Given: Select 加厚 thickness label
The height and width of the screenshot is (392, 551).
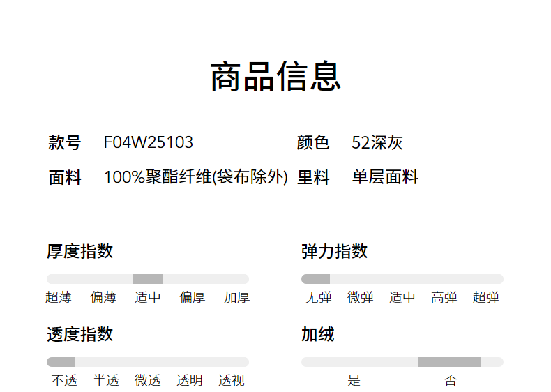Looking at the screenshot, I should [237, 297].
